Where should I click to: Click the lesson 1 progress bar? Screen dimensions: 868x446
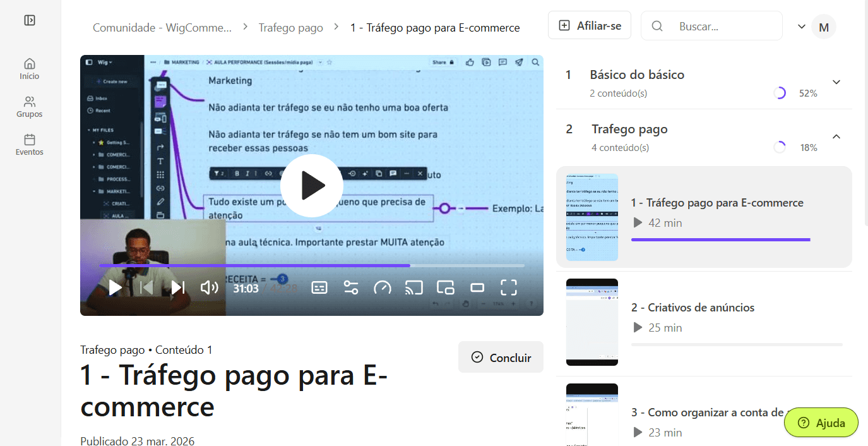(737, 239)
